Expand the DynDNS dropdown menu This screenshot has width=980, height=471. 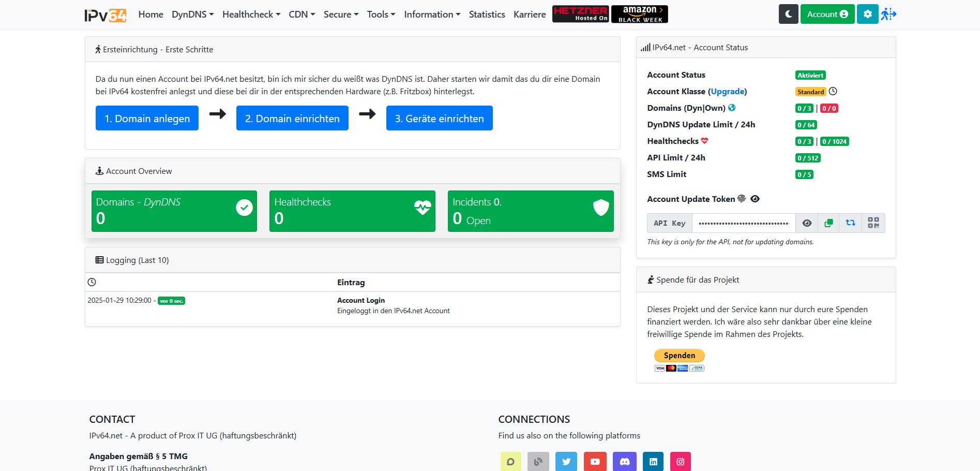[x=192, y=14]
